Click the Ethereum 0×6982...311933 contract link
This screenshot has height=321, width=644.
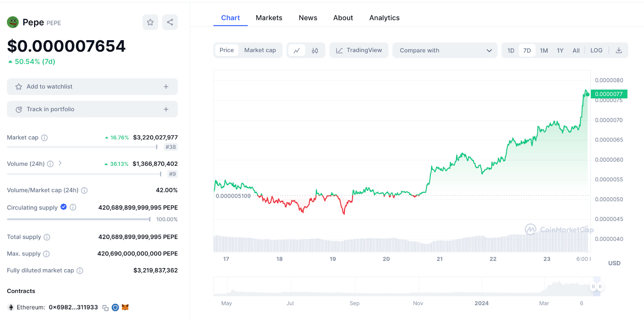(x=73, y=307)
